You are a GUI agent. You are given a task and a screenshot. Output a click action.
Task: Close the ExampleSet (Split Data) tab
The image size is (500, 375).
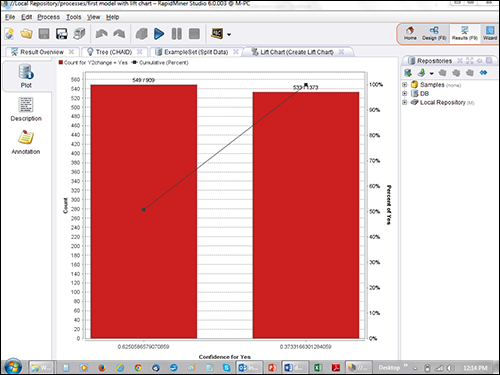[x=236, y=52]
